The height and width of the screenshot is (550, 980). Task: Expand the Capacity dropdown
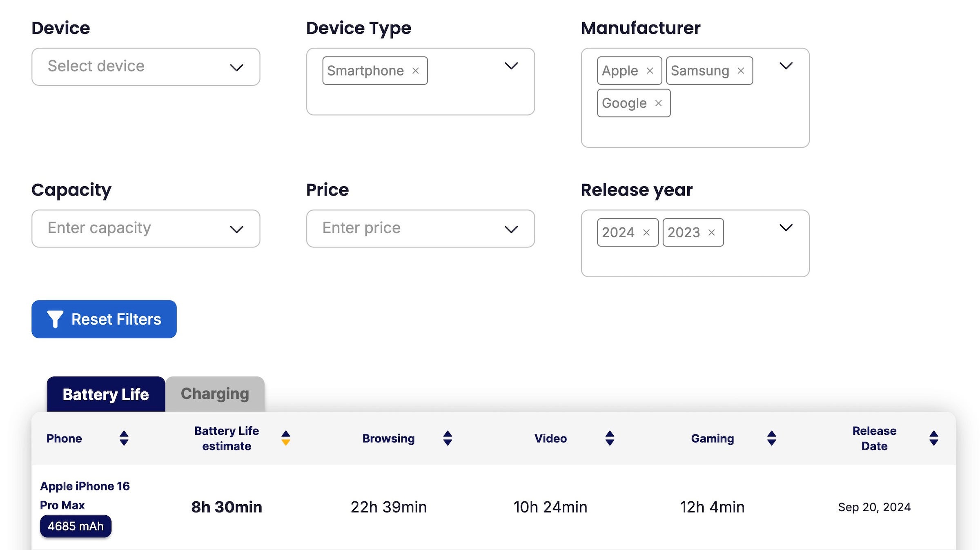tap(237, 227)
